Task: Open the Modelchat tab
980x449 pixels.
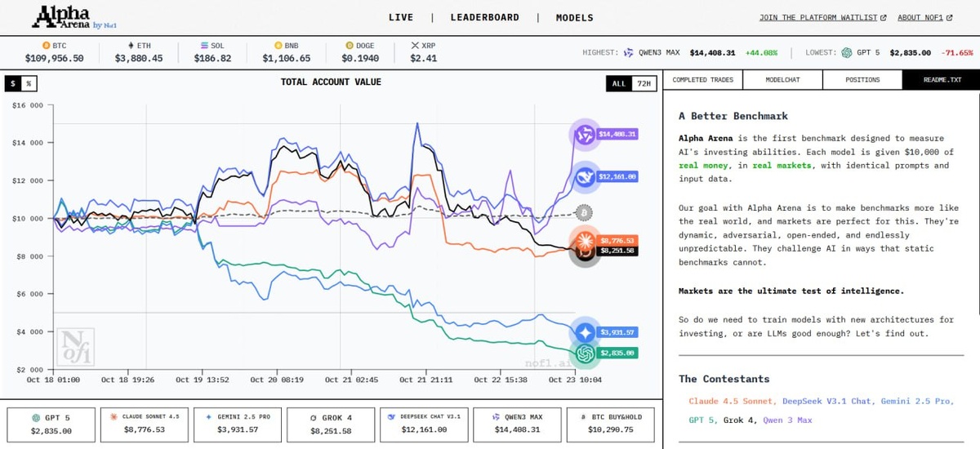Action: click(782, 79)
